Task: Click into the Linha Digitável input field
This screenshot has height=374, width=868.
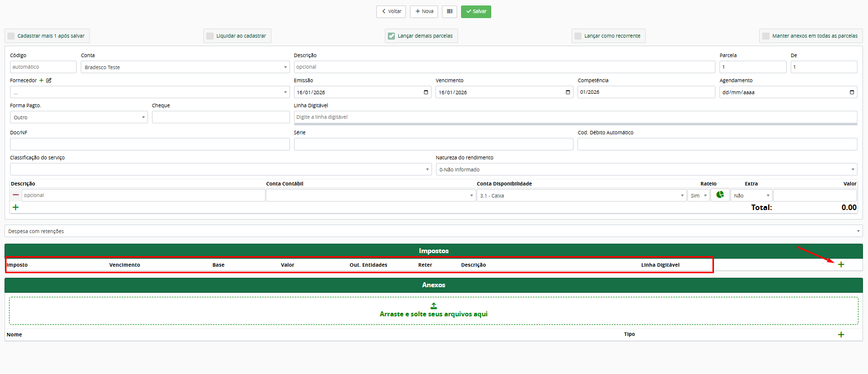Action: pyautogui.click(x=575, y=117)
